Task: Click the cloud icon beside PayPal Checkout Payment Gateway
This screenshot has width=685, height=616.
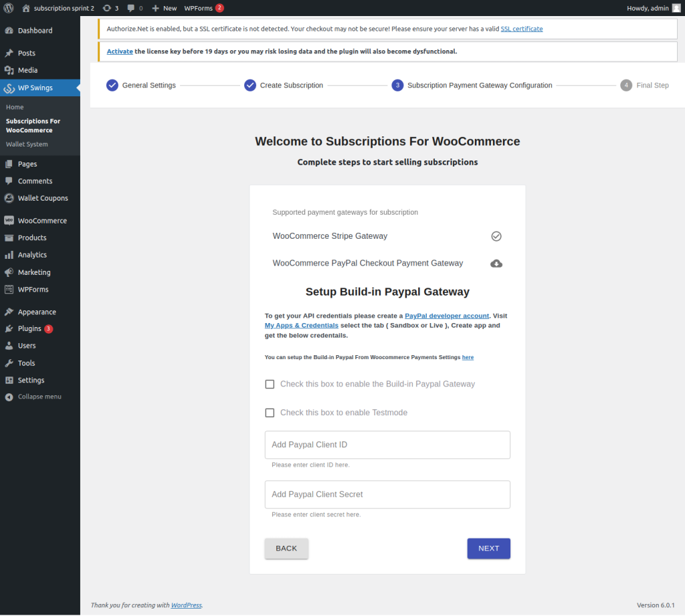Action: pyautogui.click(x=496, y=263)
